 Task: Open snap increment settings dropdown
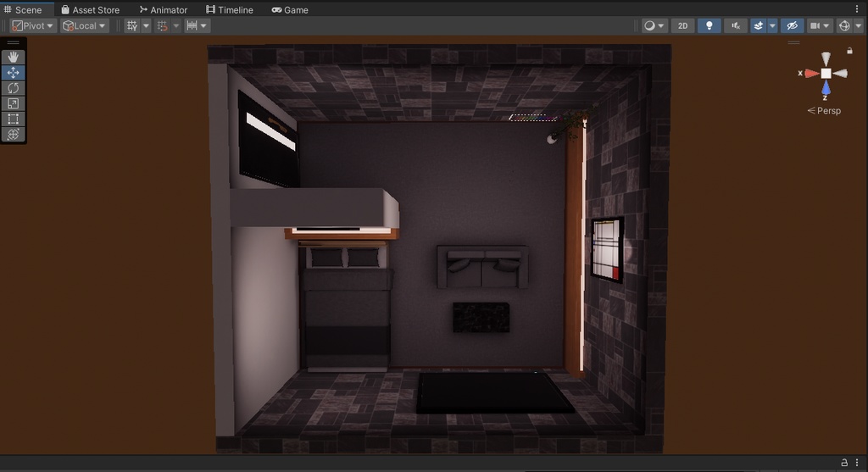coord(197,25)
